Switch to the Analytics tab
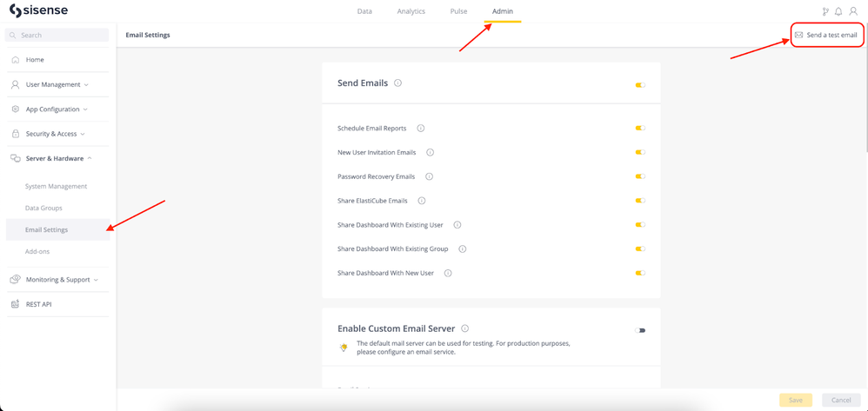This screenshot has width=868, height=411. (x=411, y=11)
